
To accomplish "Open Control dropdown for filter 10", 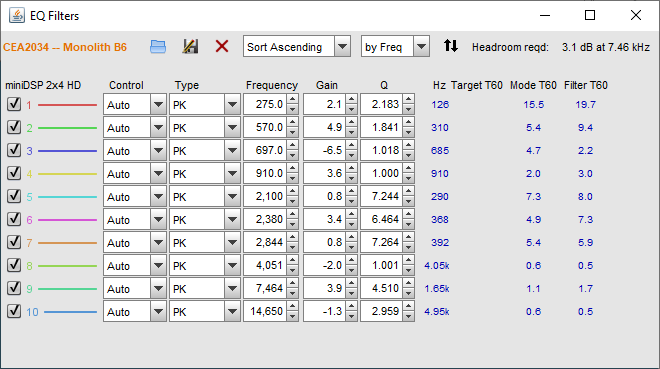I will click(135, 311).
